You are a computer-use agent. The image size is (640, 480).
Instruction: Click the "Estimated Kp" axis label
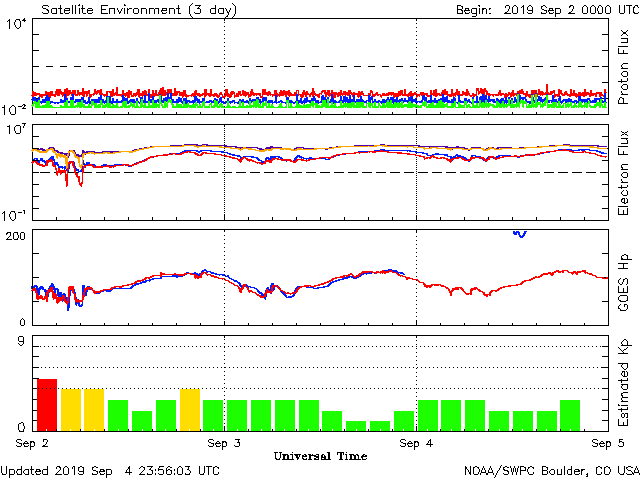[x=623, y=383]
